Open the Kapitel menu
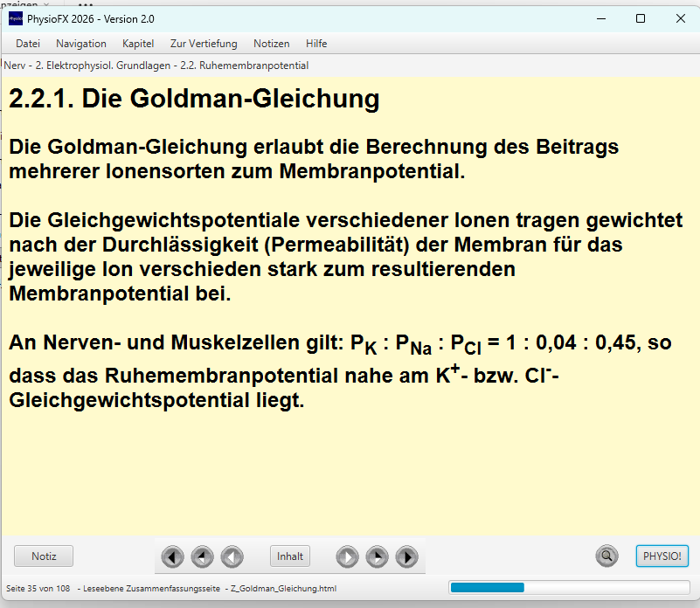This screenshot has height=608, width=700. 138,44
